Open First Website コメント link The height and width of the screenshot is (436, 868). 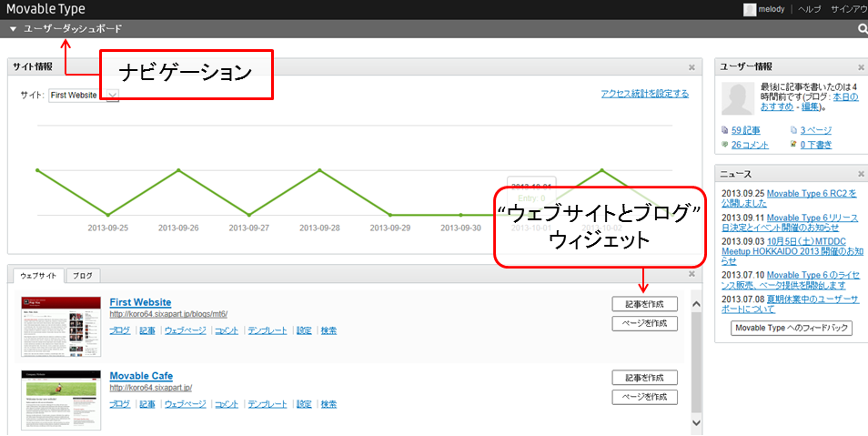click(x=227, y=330)
